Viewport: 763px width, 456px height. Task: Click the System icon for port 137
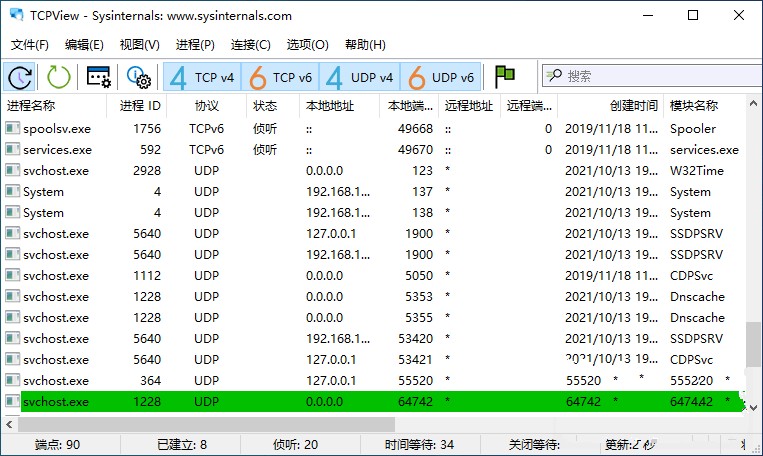[13, 191]
